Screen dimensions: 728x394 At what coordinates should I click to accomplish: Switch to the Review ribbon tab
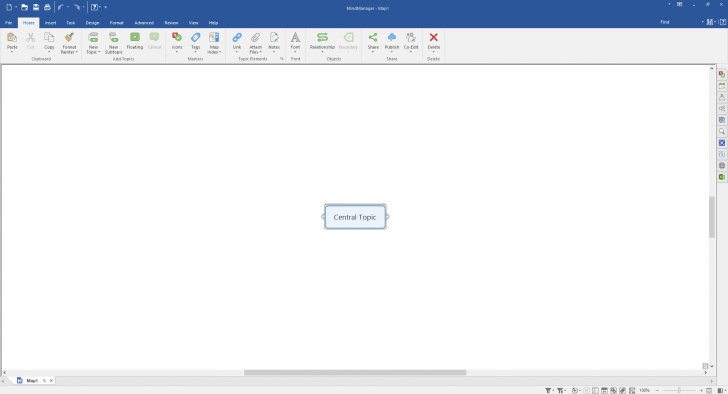coord(171,23)
